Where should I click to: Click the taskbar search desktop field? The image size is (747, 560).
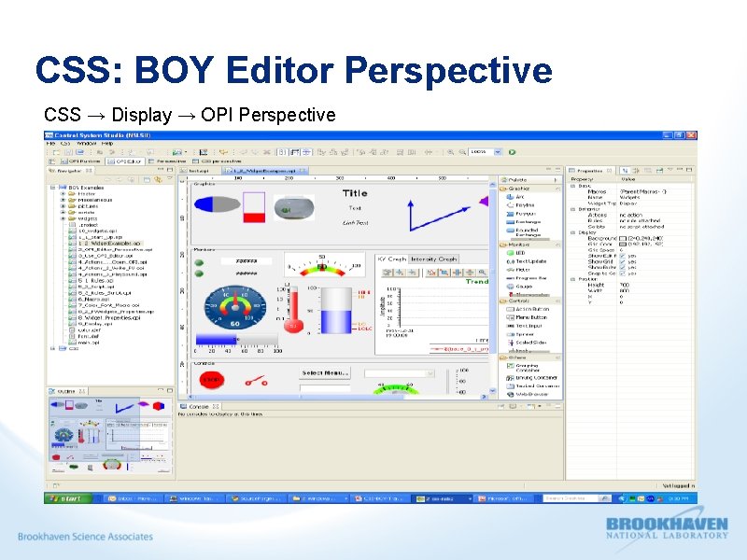(x=571, y=498)
